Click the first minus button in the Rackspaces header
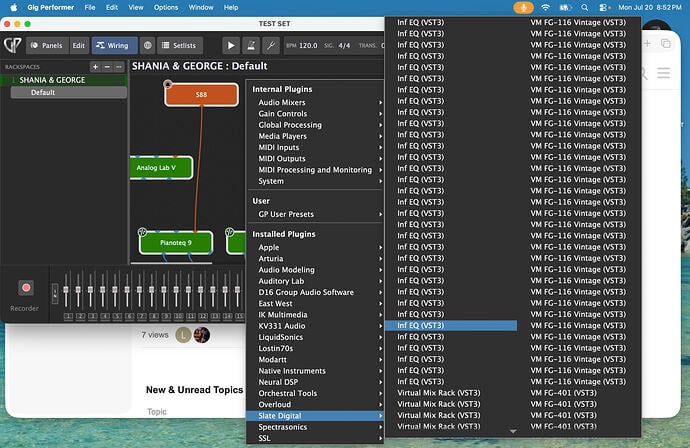Image resolution: width=690 pixels, height=448 pixels. (x=107, y=67)
